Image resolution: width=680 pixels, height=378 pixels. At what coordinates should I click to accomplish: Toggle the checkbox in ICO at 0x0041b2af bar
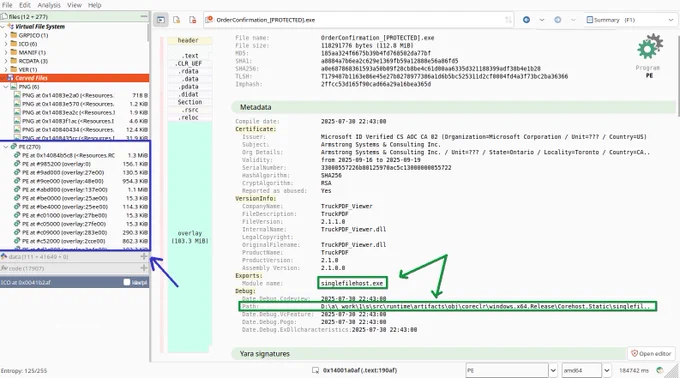tap(127, 282)
